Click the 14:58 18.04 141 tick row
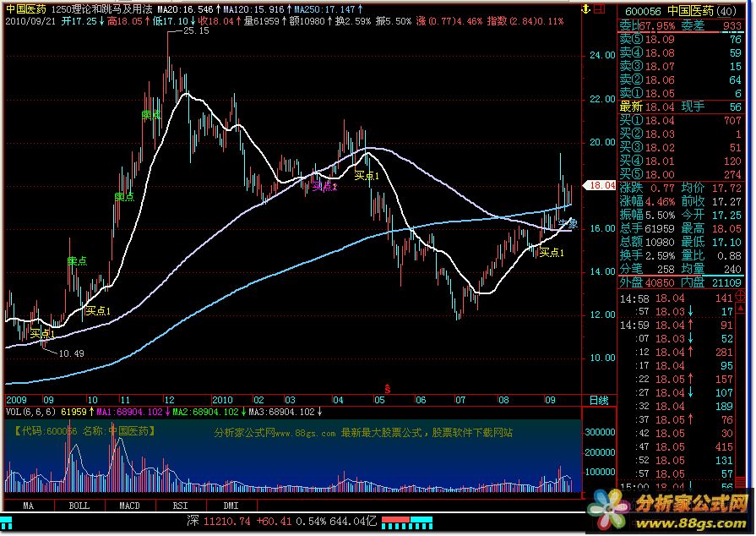756x536 pixels. tap(677, 298)
